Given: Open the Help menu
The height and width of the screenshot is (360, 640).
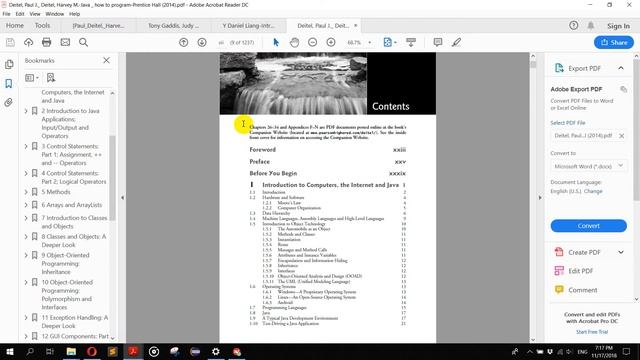Looking at the screenshot, I should tap(74, 14).
